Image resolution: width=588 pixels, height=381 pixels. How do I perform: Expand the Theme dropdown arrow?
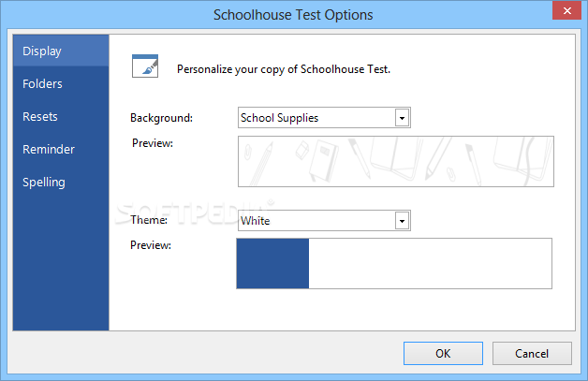tap(402, 221)
